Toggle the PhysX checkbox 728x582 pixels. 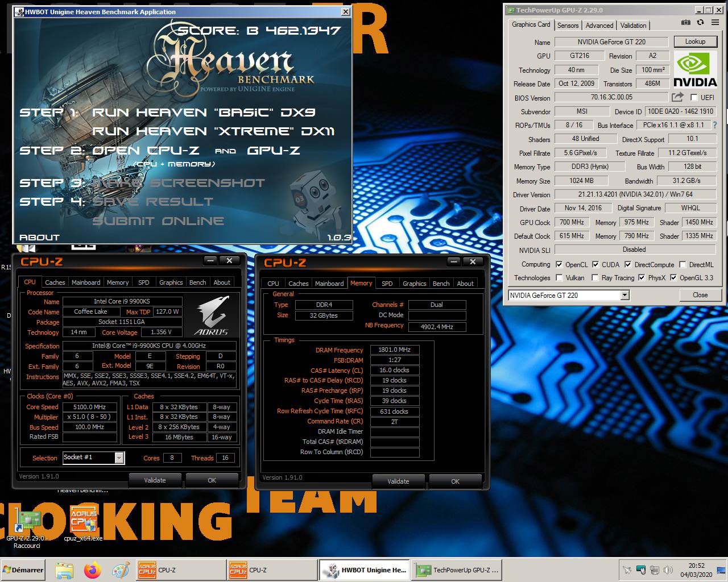tap(642, 278)
